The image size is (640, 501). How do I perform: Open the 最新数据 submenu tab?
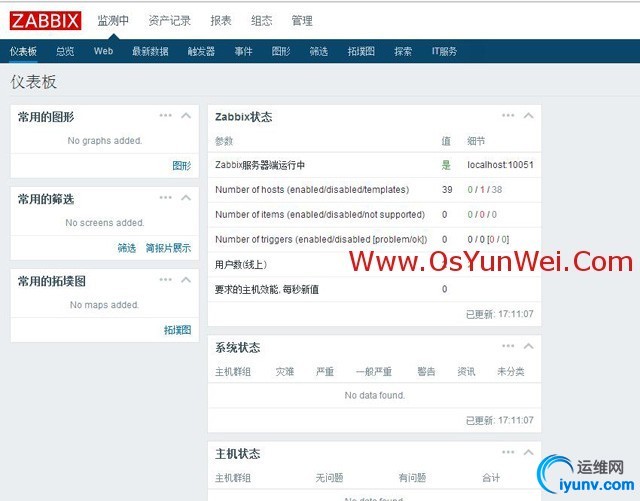(150, 51)
